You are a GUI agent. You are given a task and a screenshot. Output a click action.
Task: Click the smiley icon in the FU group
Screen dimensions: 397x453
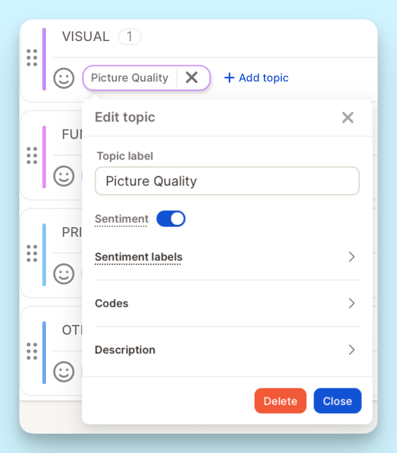point(64,176)
